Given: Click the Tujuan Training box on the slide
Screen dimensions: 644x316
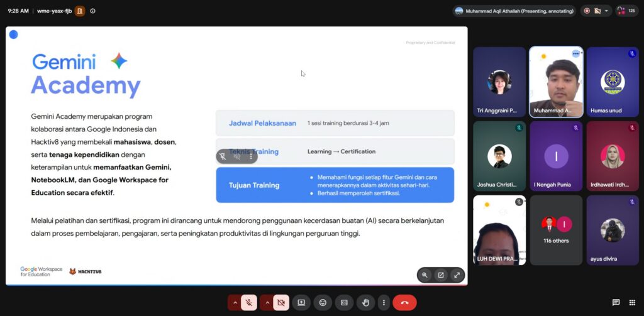Looking at the screenshot, I should click(335, 185).
